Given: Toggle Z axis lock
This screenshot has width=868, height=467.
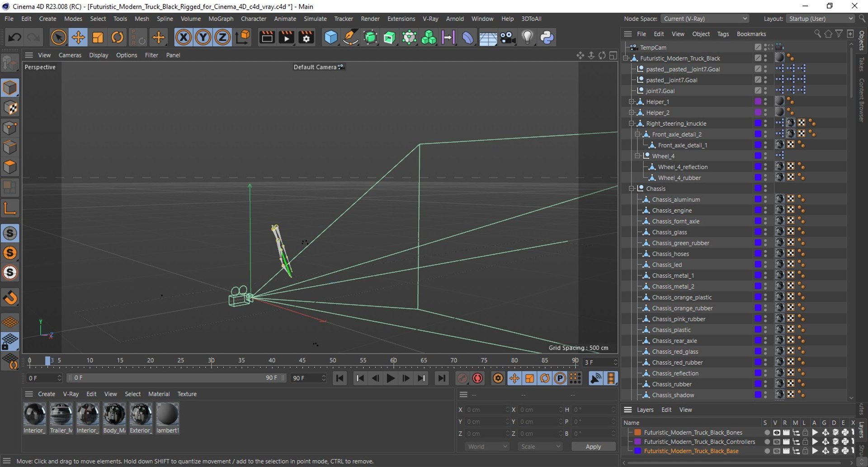Looking at the screenshot, I should point(222,37).
